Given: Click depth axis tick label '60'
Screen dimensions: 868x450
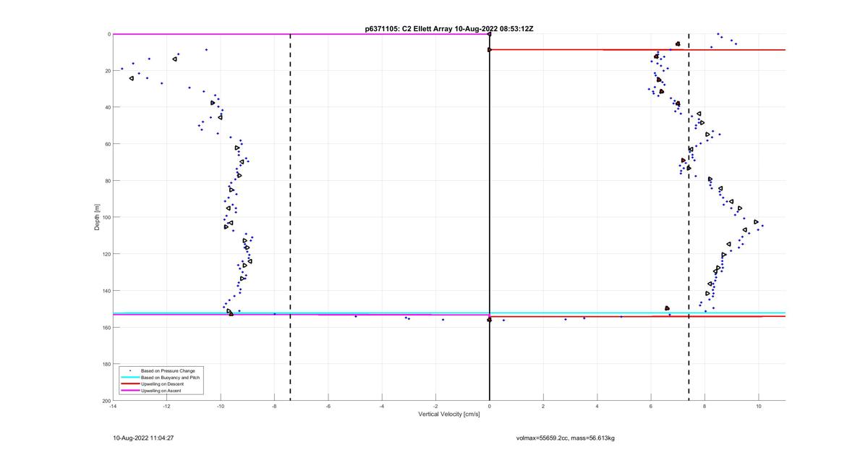Looking at the screenshot, I should tap(107, 144).
